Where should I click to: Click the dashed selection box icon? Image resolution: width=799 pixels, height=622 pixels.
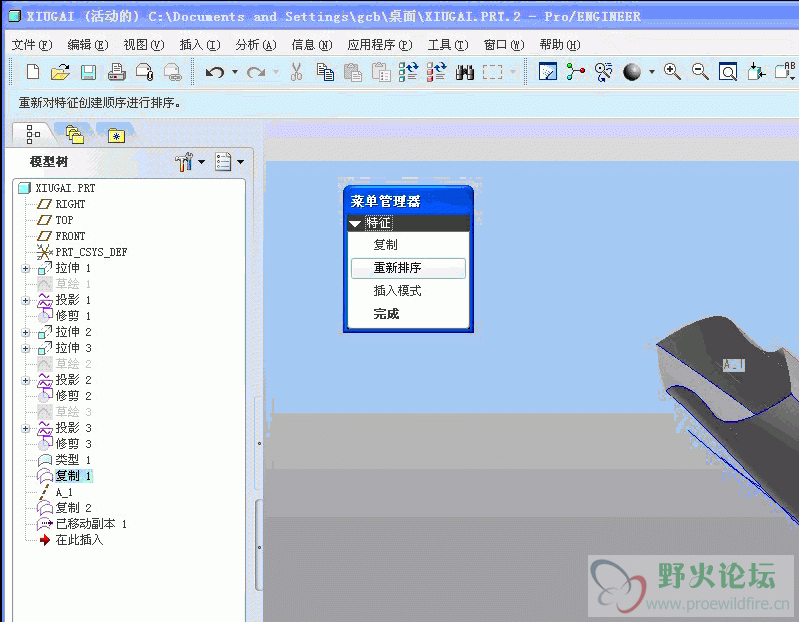(x=492, y=72)
